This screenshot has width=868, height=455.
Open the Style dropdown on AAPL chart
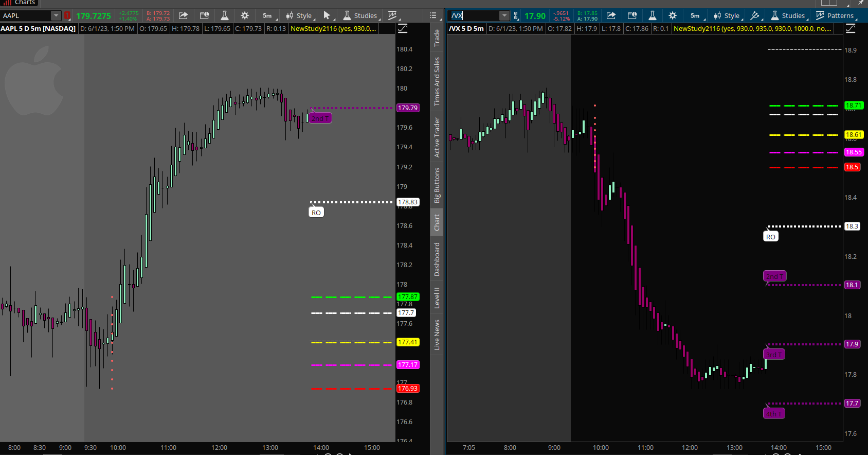(299, 15)
